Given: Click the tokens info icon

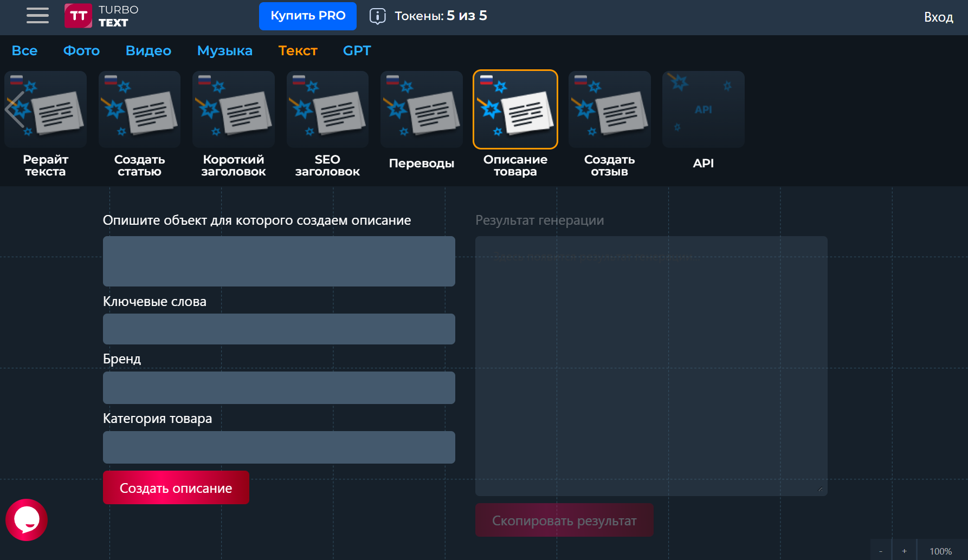Looking at the screenshot, I should click(x=377, y=16).
